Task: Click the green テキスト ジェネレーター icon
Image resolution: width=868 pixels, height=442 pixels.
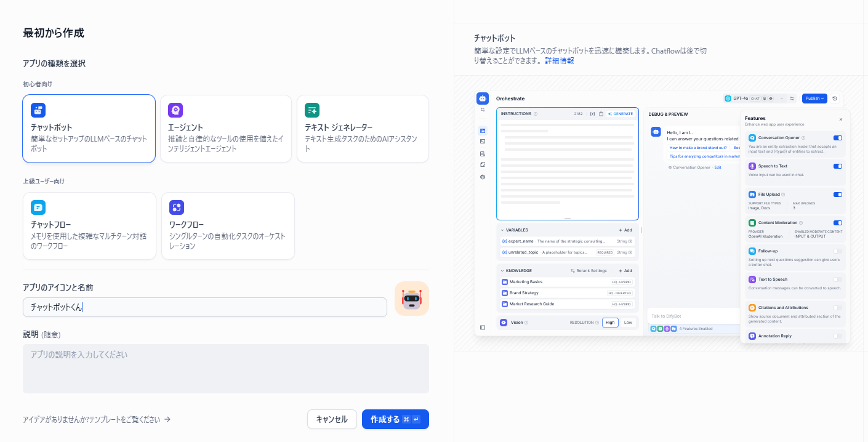Action: click(x=312, y=110)
